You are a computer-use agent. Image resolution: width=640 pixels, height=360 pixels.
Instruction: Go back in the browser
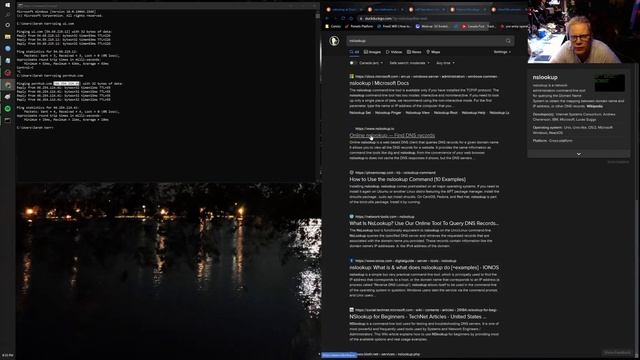(327, 18)
